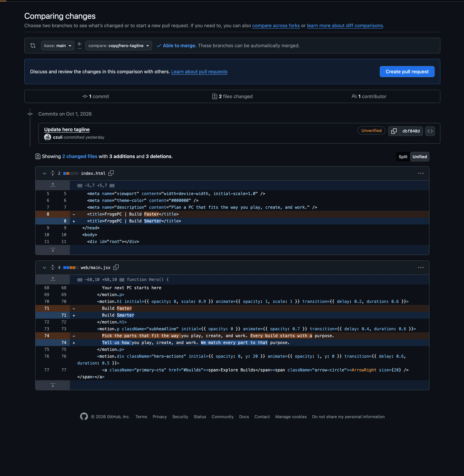Open the index.html file name

point(93,173)
